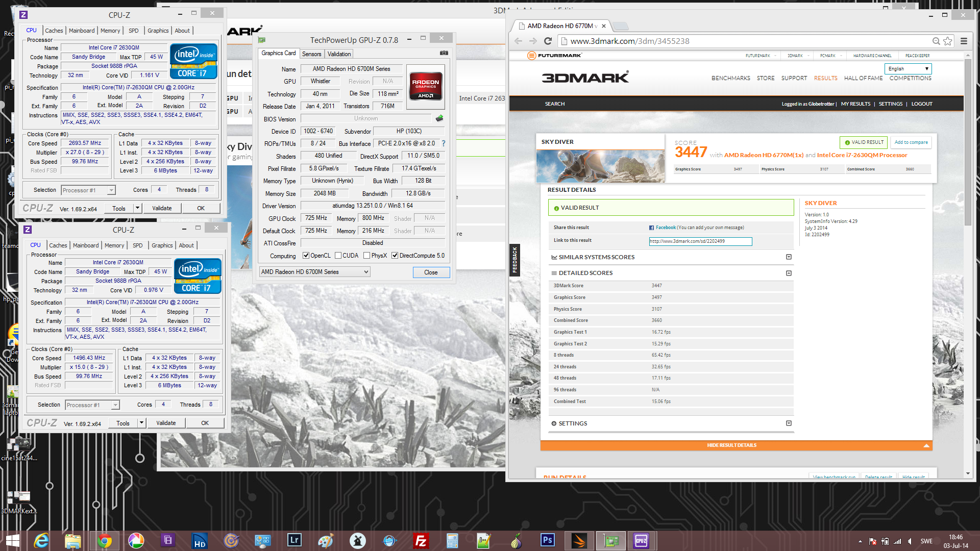Click zoom magnifier icon in address bar
This screenshot has height=551, width=980.
coord(936,41)
